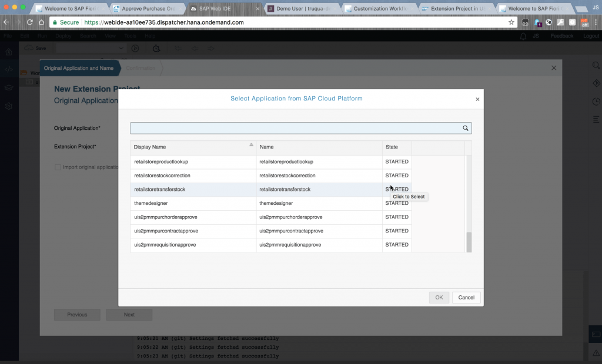Bookmark this page with the star icon

(511, 22)
